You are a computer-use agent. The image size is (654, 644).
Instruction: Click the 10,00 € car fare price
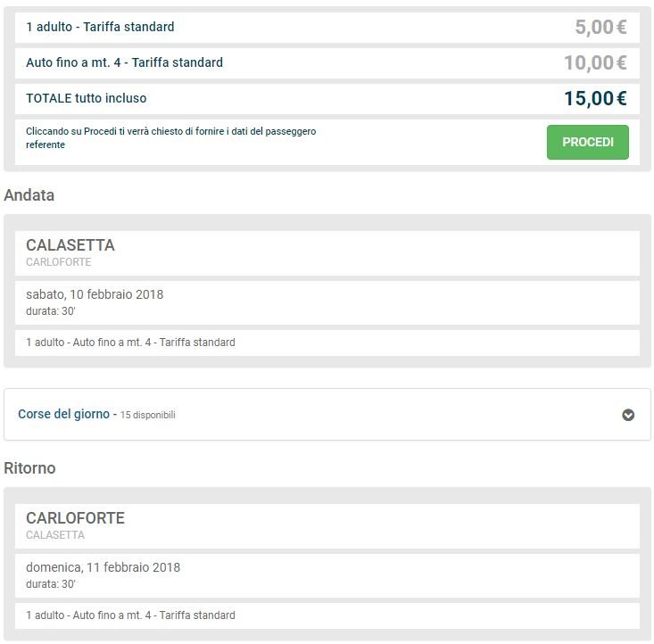pos(595,63)
